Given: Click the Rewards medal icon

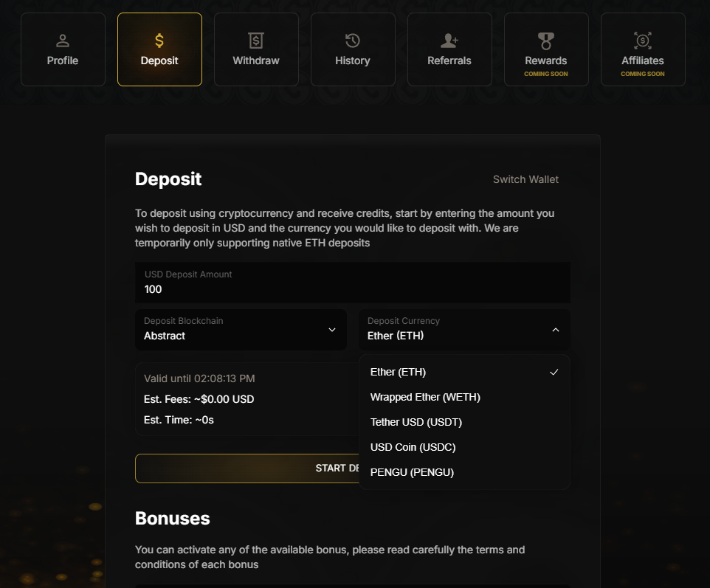Looking at the screenshot, I should [x=546, y=40].
